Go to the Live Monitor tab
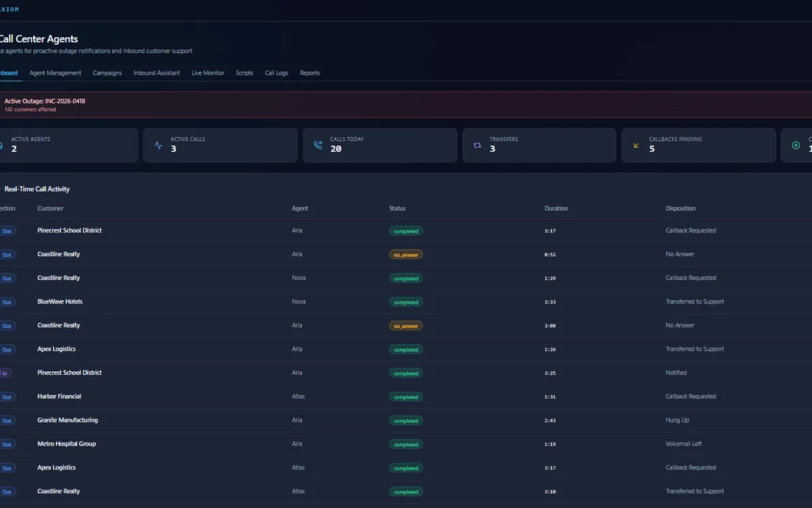Viewport: 812px width, 508px height. click(208, 73)
